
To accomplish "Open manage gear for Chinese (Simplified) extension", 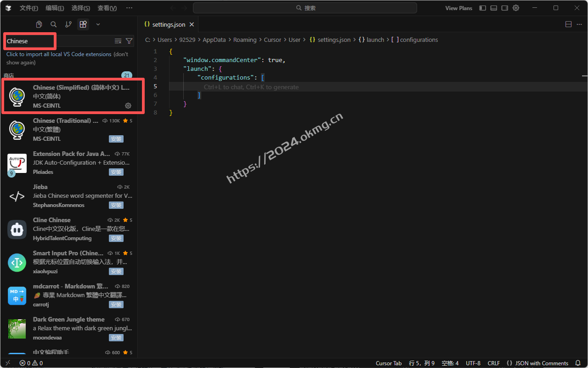I will coord(128,106).
